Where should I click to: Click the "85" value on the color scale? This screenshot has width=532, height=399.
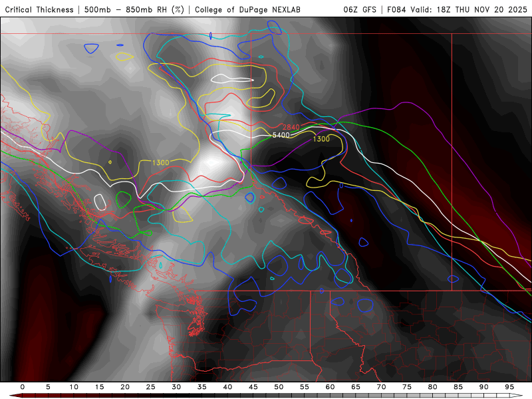coord(458,387)
